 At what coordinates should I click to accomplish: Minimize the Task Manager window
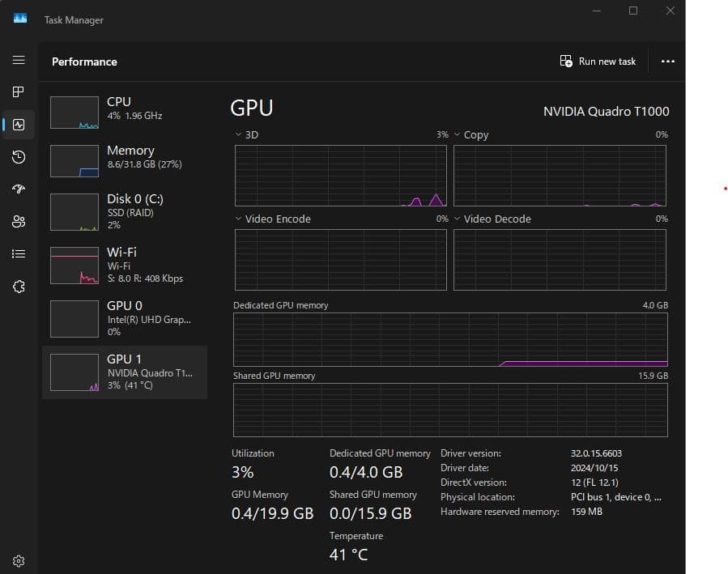pos(597,11)
